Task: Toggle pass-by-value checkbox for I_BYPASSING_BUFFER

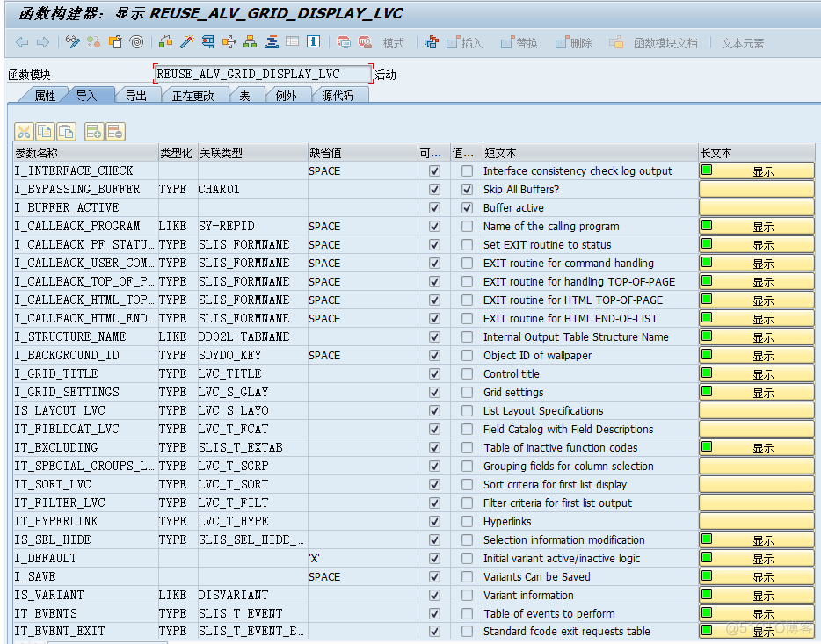Action: [467, 190]
